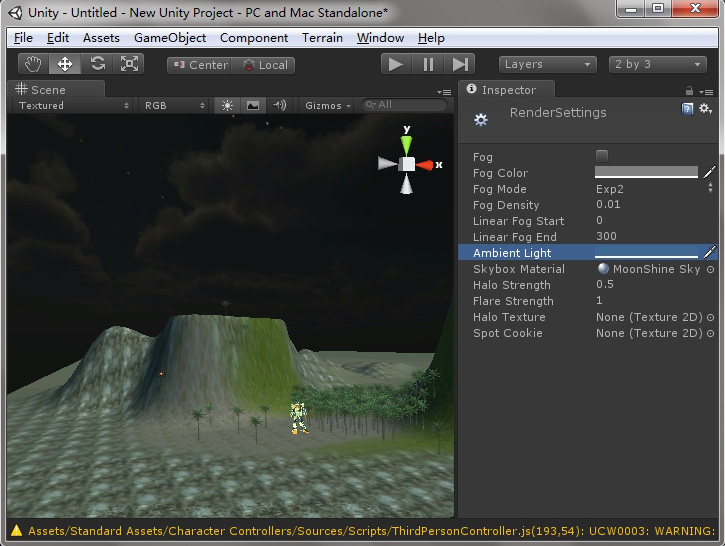The image size is (725, 546).
Task: Toggle the Center pivot mode
Action: click(199, 65)
